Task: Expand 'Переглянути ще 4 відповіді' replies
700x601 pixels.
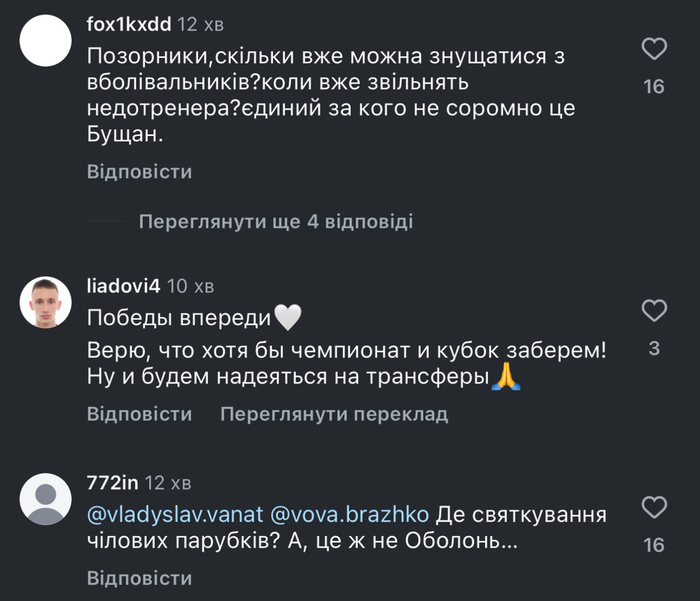Action: (275, 222)
